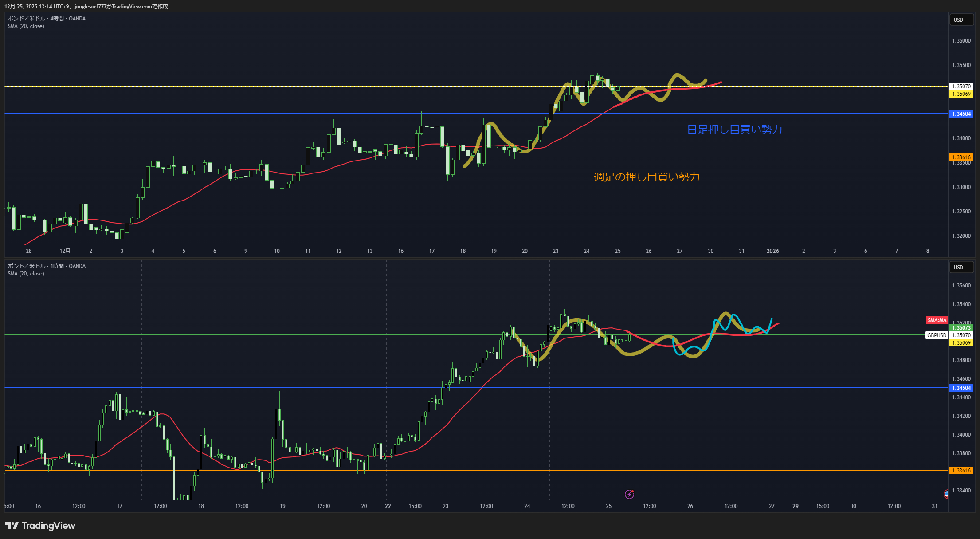Viewport: 980px width, 539px height.
Task: Select SMA (20, close) legend in top chart
Action: pos(26,26)
